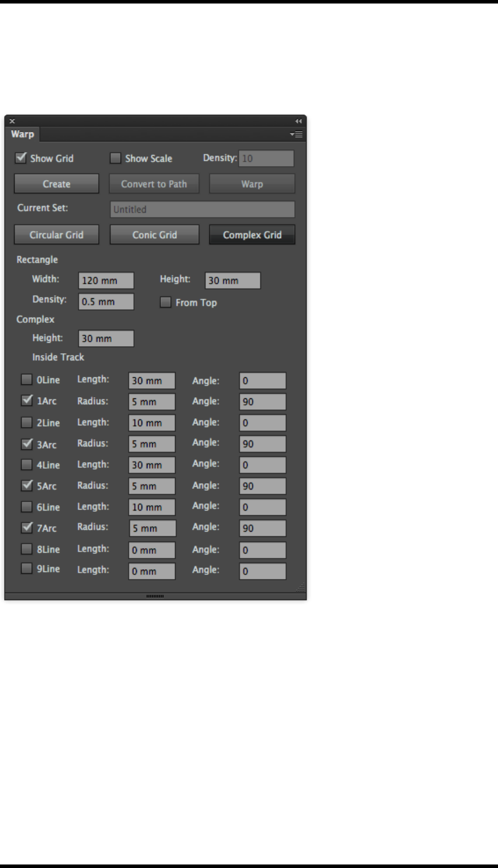Click the 9Line Length field
This screenshot has height=868, width=498.
(x=152, y=571)
